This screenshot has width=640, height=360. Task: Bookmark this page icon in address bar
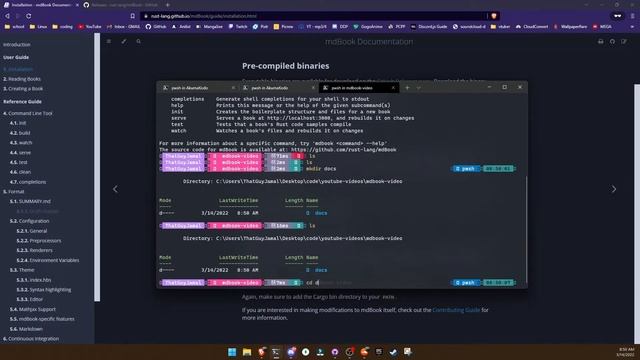133,16
